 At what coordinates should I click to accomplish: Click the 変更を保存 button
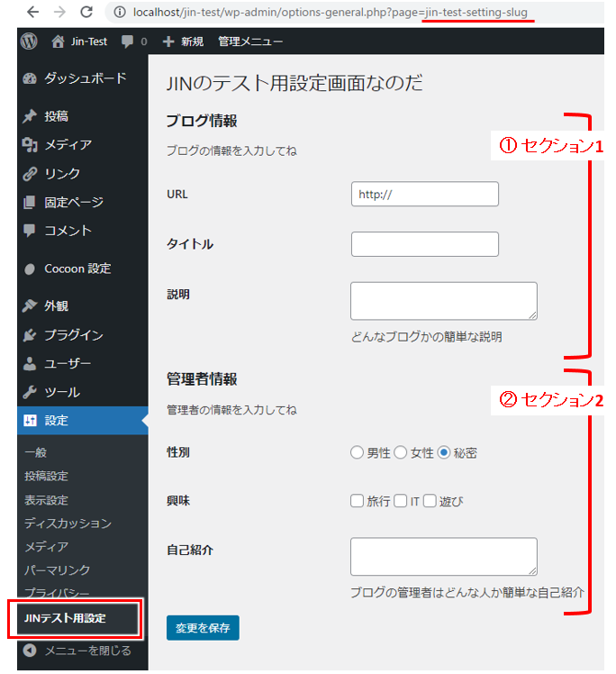(203, 627)
